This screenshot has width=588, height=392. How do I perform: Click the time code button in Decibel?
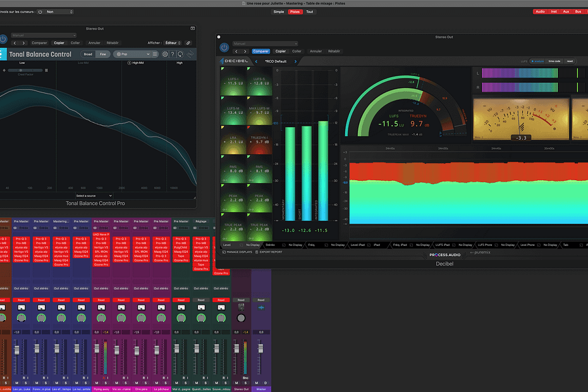click(554, 61)
